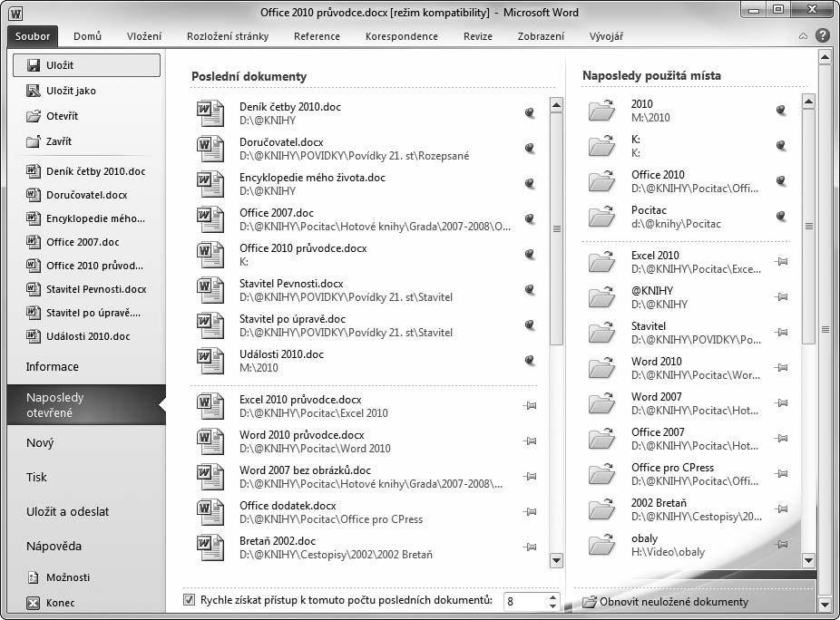
Task: Click the folder icon for 2002 Bretaň location
Action: point(601,509)
